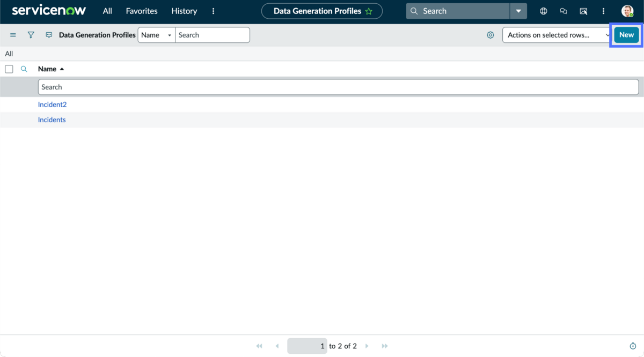Select all rows checkbox
Viewport: 644px width, 357px height.
point(9,69)
